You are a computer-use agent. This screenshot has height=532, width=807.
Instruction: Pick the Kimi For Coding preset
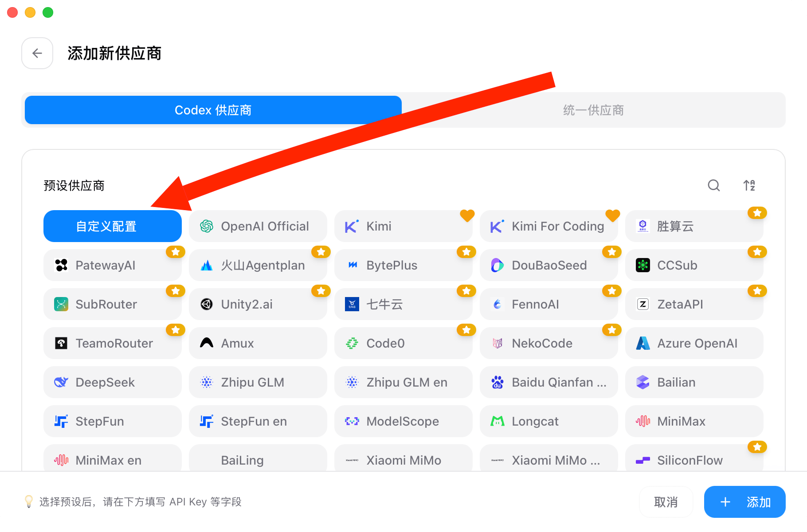[x=549, y=226]
